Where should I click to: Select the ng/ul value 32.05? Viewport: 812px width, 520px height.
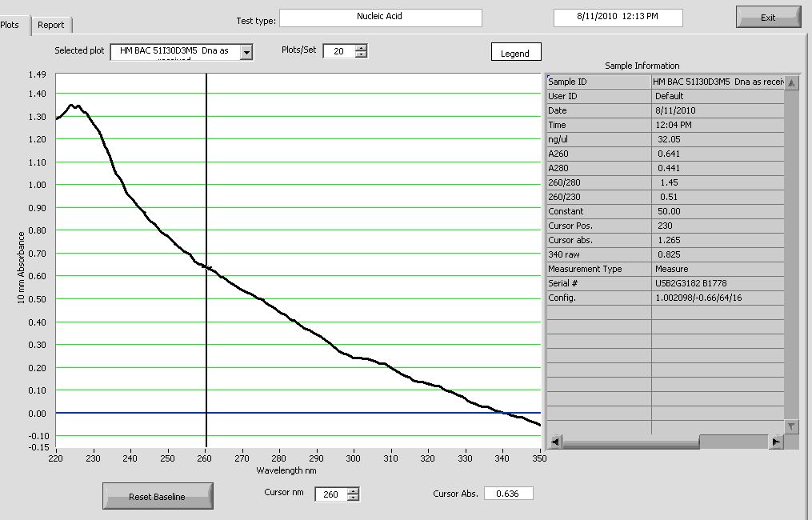[718, 139]
